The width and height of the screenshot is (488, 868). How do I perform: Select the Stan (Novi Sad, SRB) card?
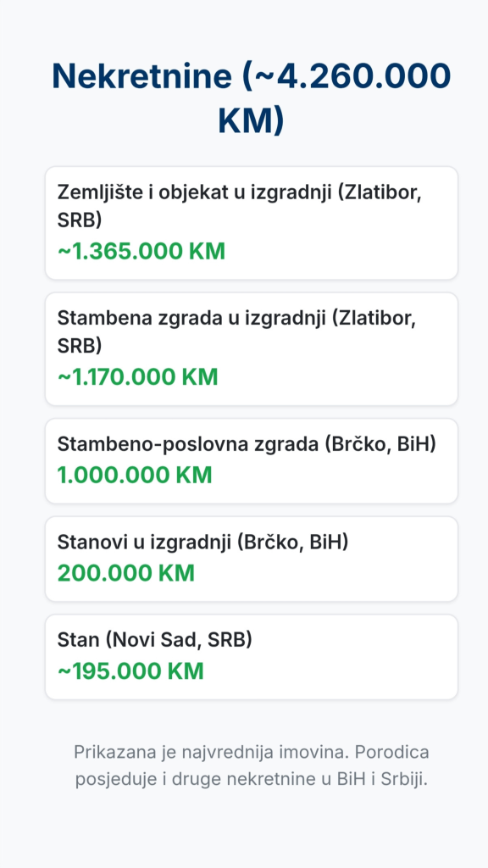click(251, 657)
